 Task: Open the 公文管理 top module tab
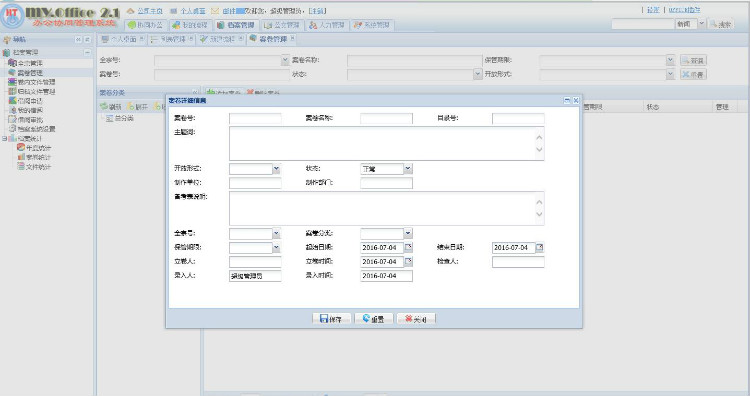[x=282, y=25]
